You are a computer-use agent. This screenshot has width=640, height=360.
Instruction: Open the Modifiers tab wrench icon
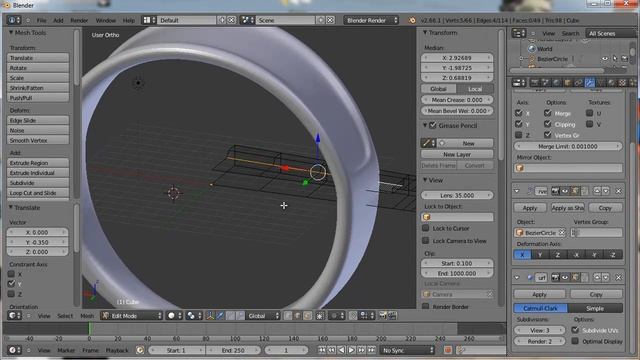coord(589,83)
